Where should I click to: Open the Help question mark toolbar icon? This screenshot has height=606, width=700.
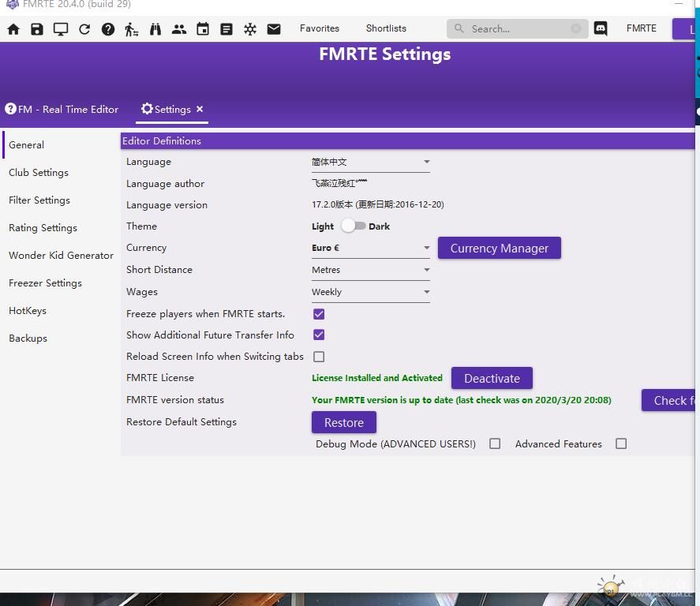108,29
